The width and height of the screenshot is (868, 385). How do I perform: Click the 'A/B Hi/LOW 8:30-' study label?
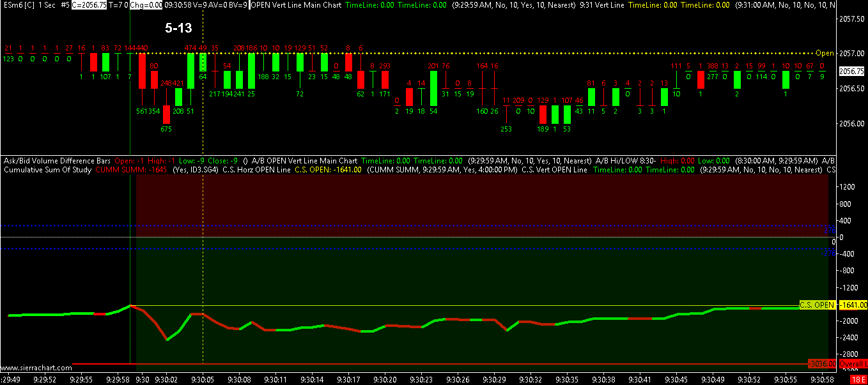626,161
